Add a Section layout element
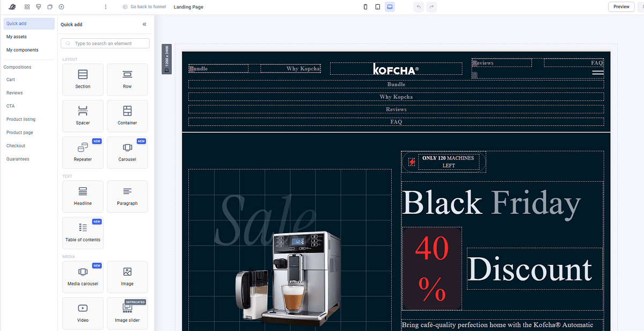This screenshot has width=644, height=331. [83, 80]
